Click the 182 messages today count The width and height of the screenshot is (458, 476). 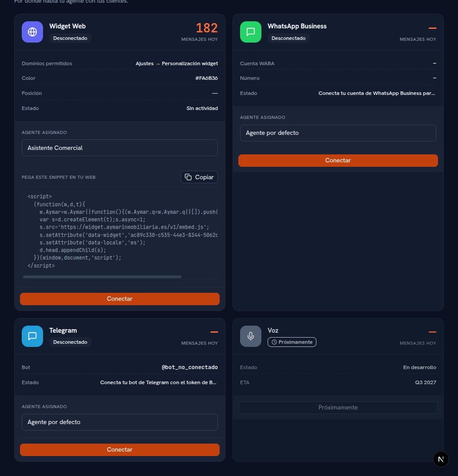click(206, 28)
